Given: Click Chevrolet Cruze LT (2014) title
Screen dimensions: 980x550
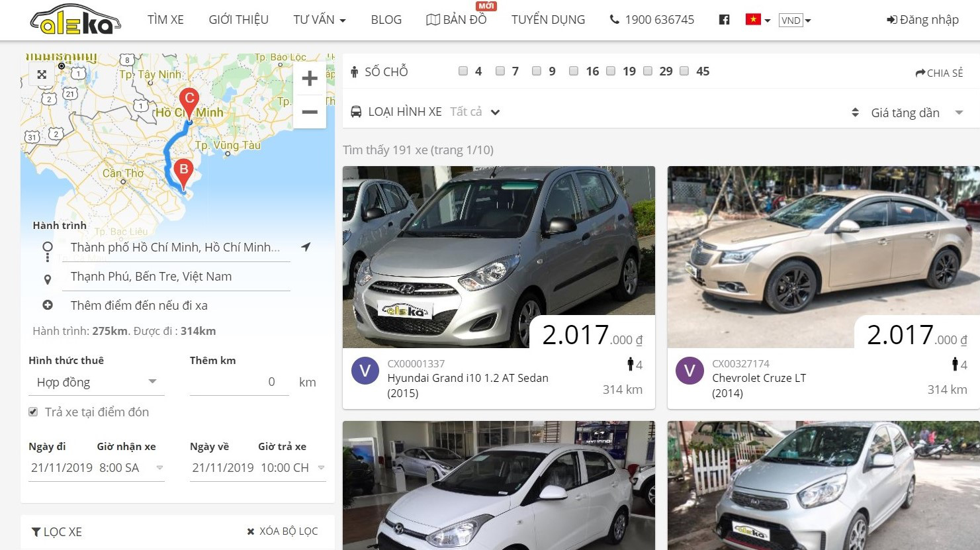Looking at the screenshot, I should click(x=759, y=385).
